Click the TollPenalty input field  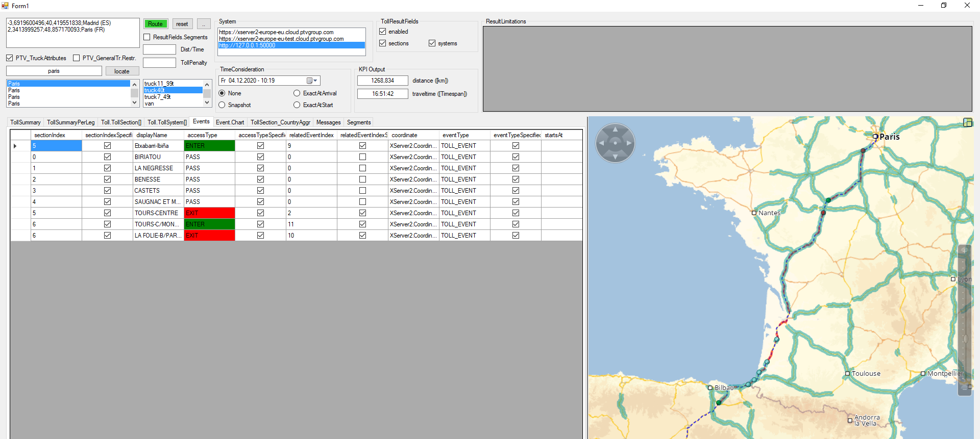tap(159, 63)
